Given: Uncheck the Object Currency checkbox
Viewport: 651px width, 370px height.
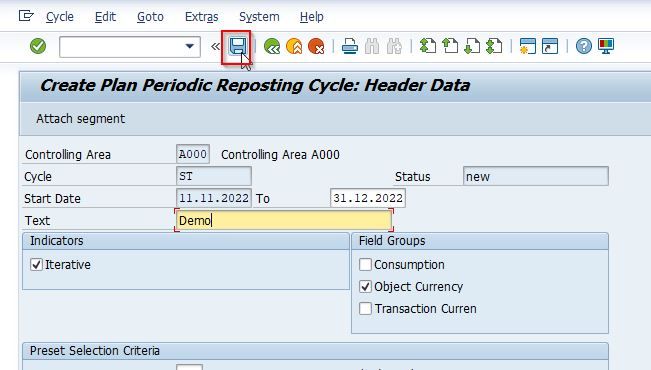Looking at the screenshot, I should (365, 287).
